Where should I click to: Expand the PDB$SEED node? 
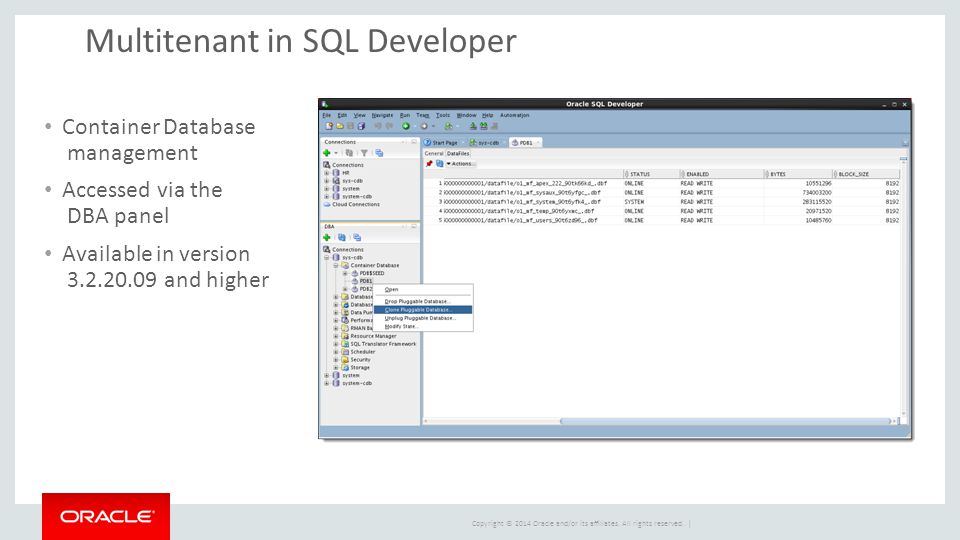pos(345,274)
